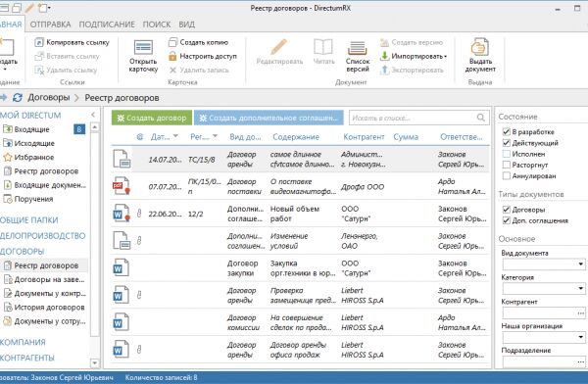Viewport: 588px width, 384px height.
Task: Open Список версий
Action: 358,56
